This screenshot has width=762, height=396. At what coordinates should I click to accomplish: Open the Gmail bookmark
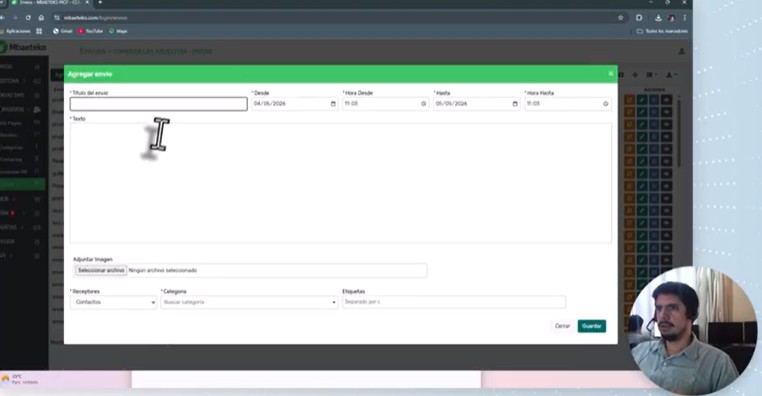63,31
